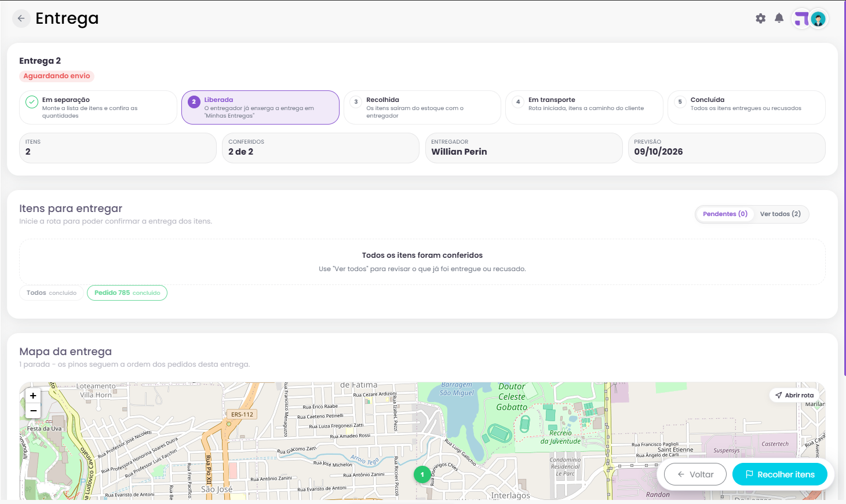Viewport: 846px width, 504px height.
Task: Click the Mapa da entrega heading
Action: pyautogui.click(x=65, y=352)
